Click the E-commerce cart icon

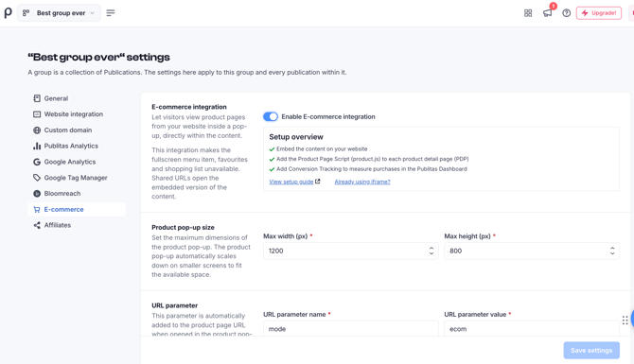pos(37,209)
